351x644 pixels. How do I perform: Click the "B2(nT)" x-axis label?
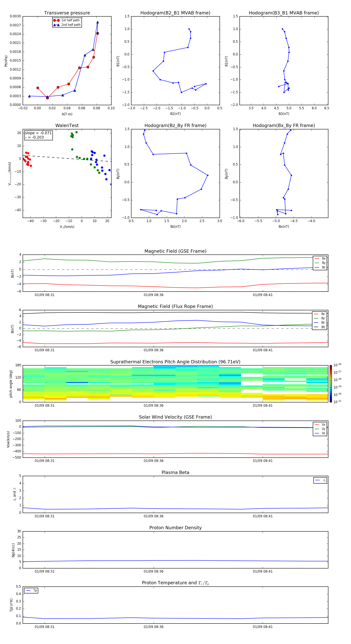pyautogui.click(x=175, y=114)
